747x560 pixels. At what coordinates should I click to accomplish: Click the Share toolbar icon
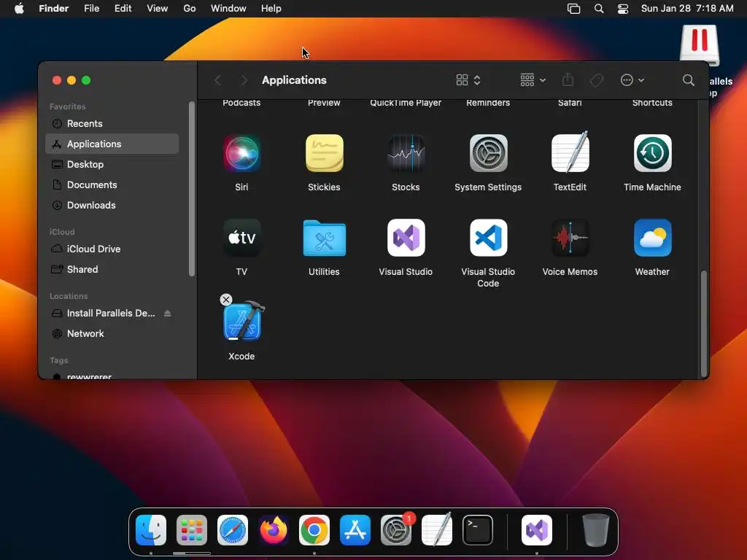568,80
